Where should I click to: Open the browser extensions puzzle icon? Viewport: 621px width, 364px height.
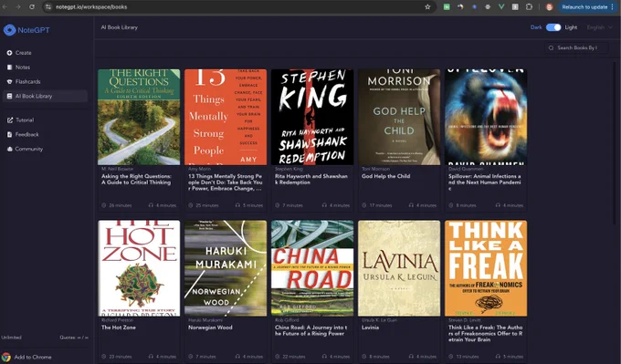click(x=529, y=6)
